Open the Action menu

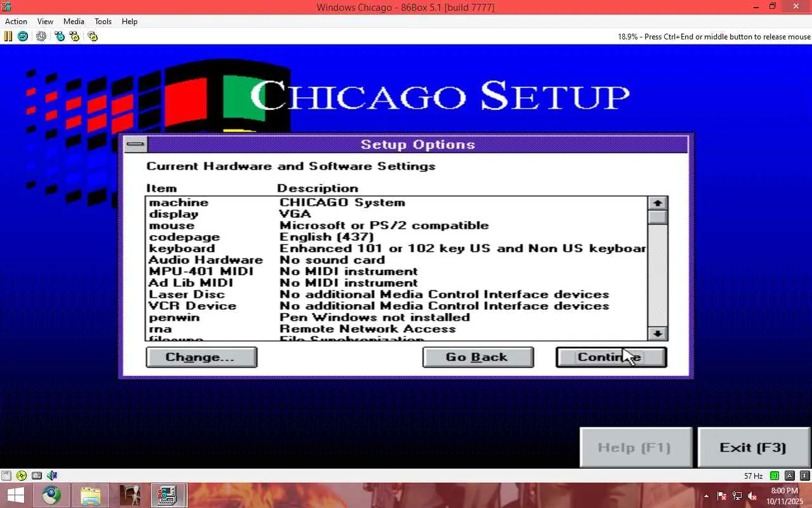tap(16, 21)
